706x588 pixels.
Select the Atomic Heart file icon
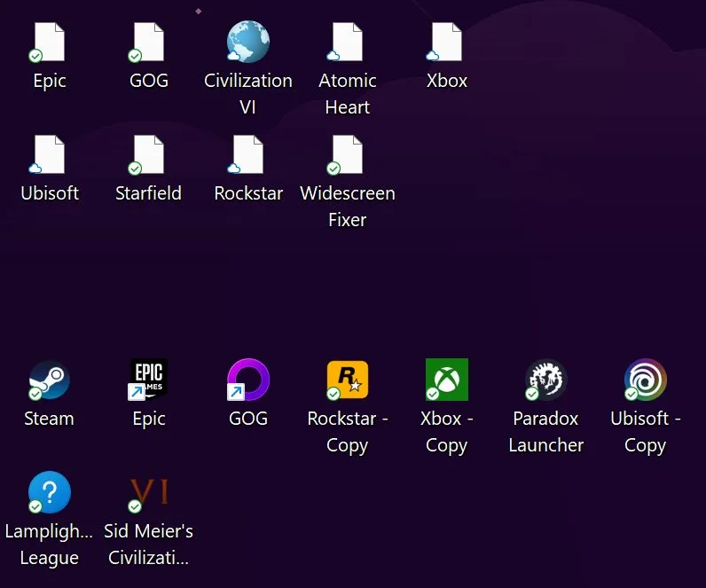347,42
